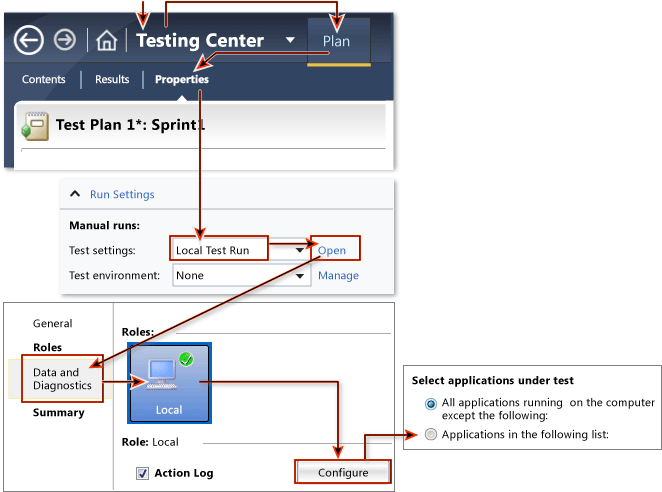This screenshot has width=662, height=492.
Task: Select Data and Diagnostics in the list
Action: pos(62,379)
